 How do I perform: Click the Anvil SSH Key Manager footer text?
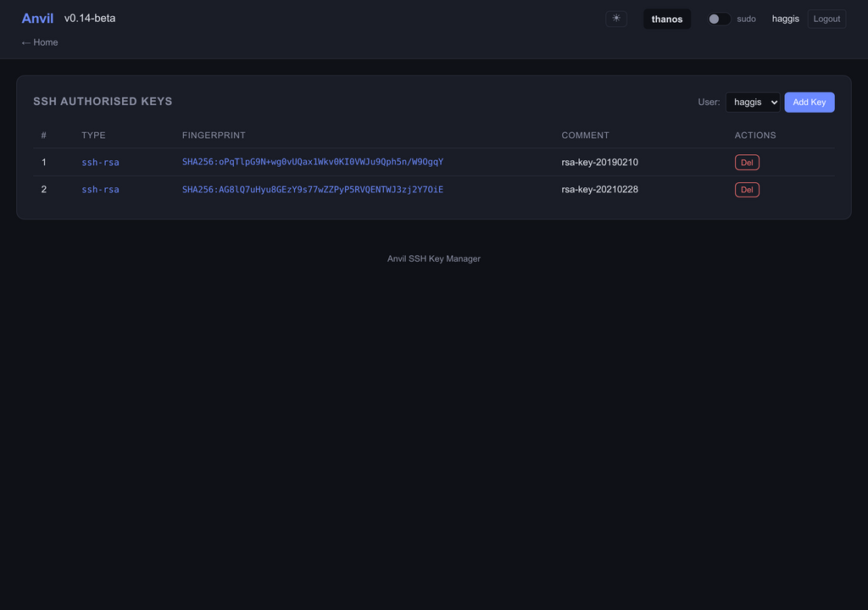(x=434, y=258)
